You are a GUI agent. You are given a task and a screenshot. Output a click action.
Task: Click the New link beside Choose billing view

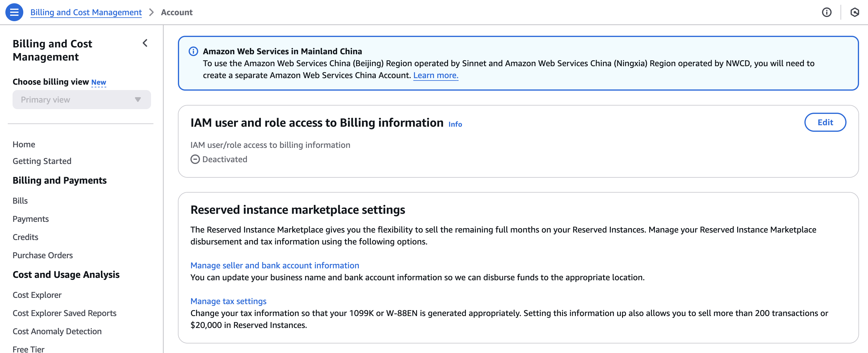click(99, 82)
